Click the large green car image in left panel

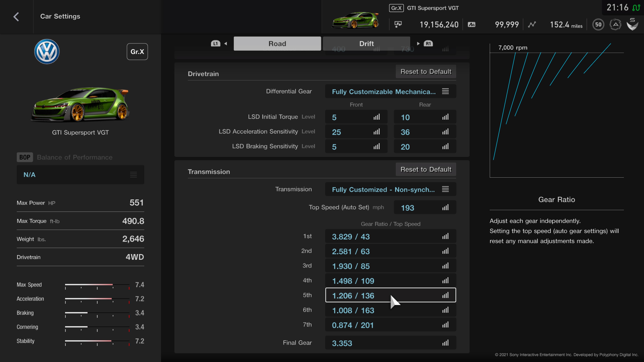point(80,104)
